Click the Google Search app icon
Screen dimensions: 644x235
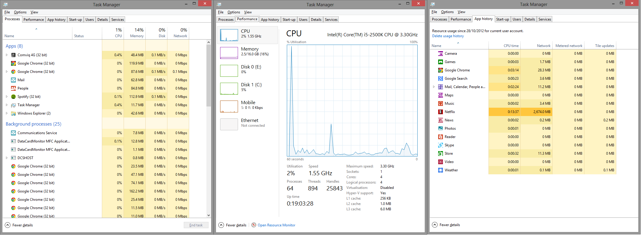(x=441, y=79)
